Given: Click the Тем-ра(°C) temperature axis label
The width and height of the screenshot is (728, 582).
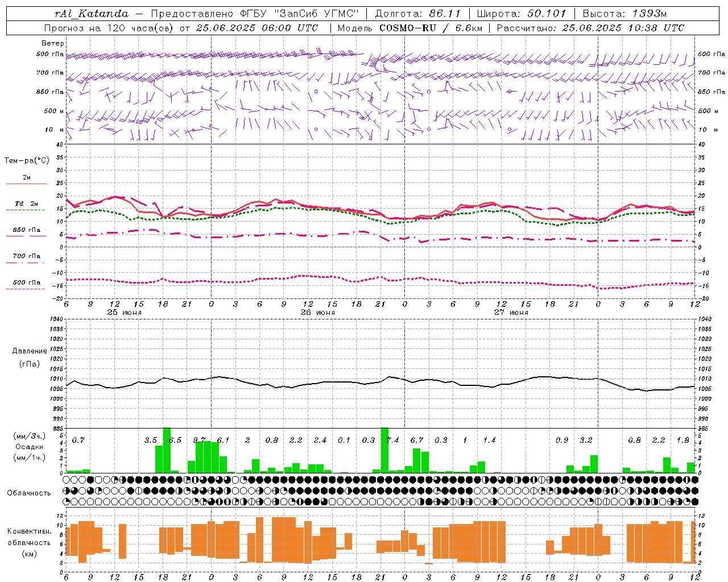Looking at the screenshot, I should coord(27,161).
